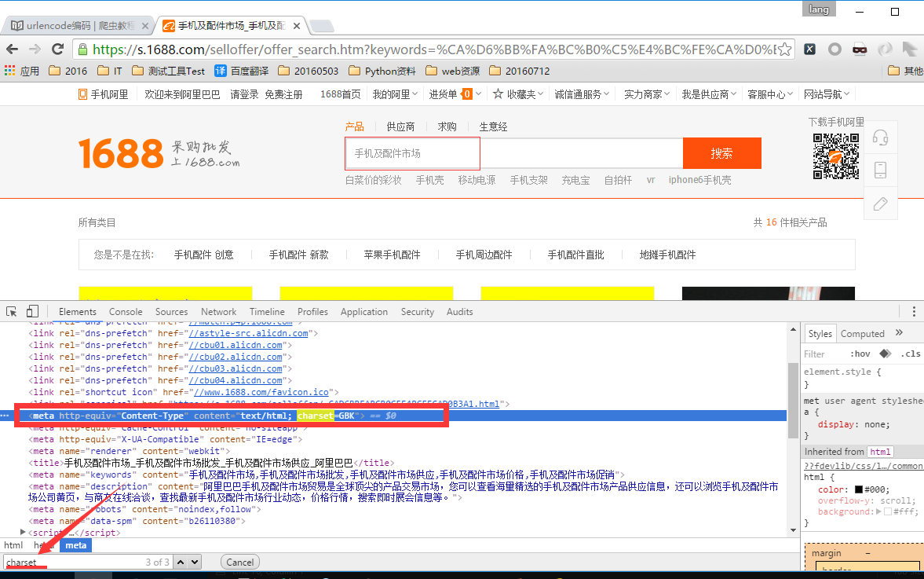Click the mobile phone icon in right sidebar
Viewport: 924px width, 579px height.
coord(880,170)
